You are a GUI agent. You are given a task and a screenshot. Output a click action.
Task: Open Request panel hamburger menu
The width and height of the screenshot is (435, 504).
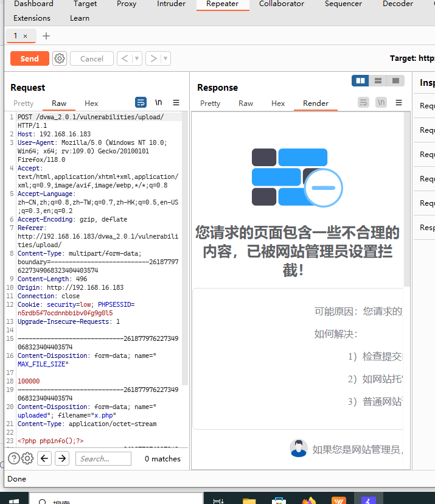(176, 102)
